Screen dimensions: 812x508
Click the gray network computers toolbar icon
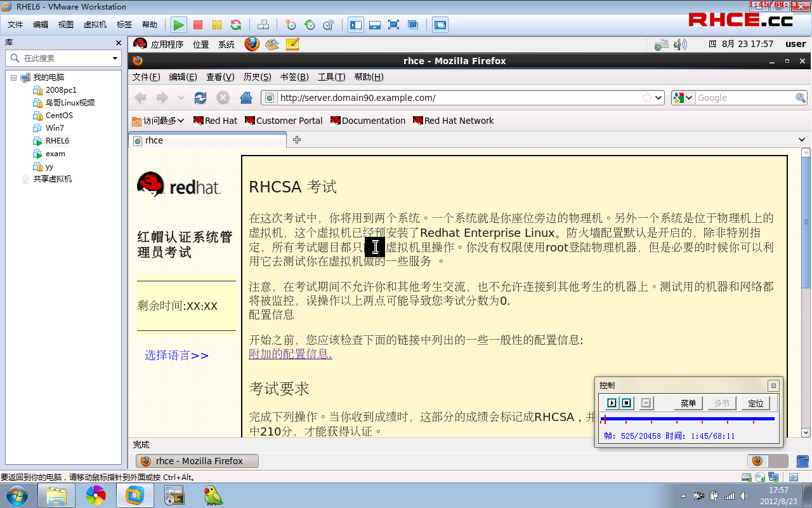click(x=263, y=25)
